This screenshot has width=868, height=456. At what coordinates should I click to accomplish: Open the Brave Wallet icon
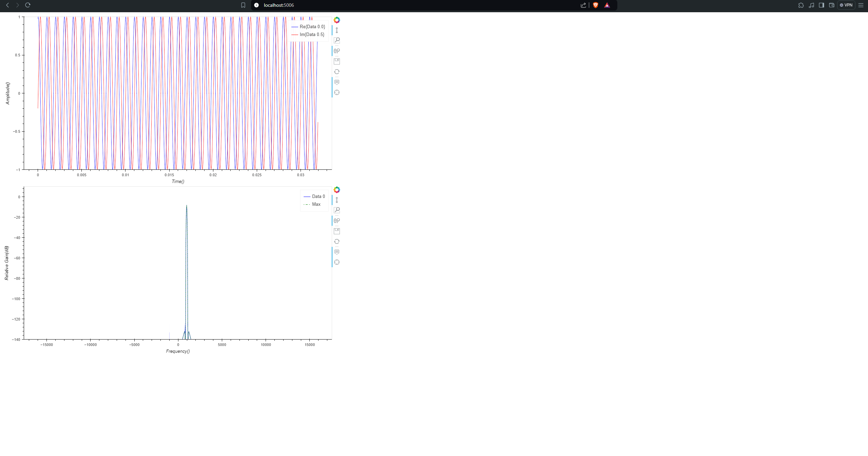point(832,5)
